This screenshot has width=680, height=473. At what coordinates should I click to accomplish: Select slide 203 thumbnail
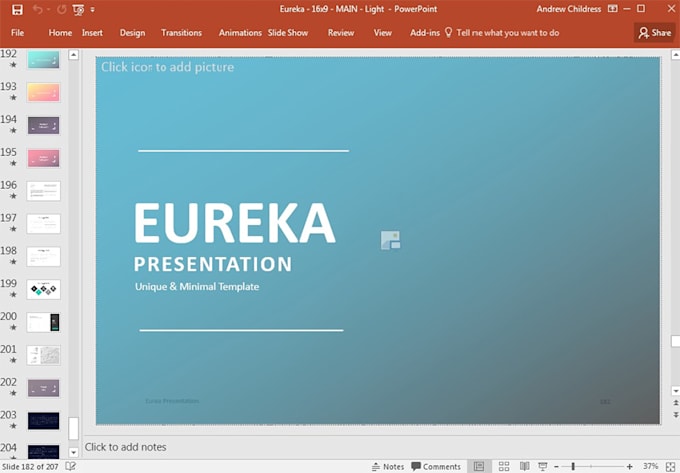[x=43, y=421]
